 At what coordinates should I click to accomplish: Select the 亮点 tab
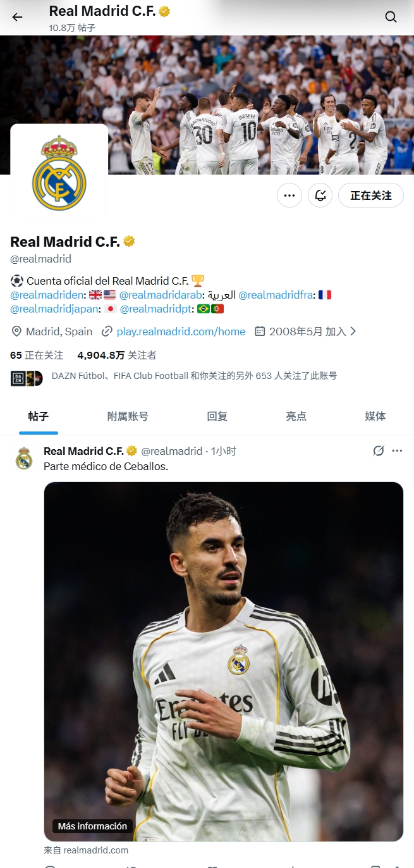click(x=296, y=416)
